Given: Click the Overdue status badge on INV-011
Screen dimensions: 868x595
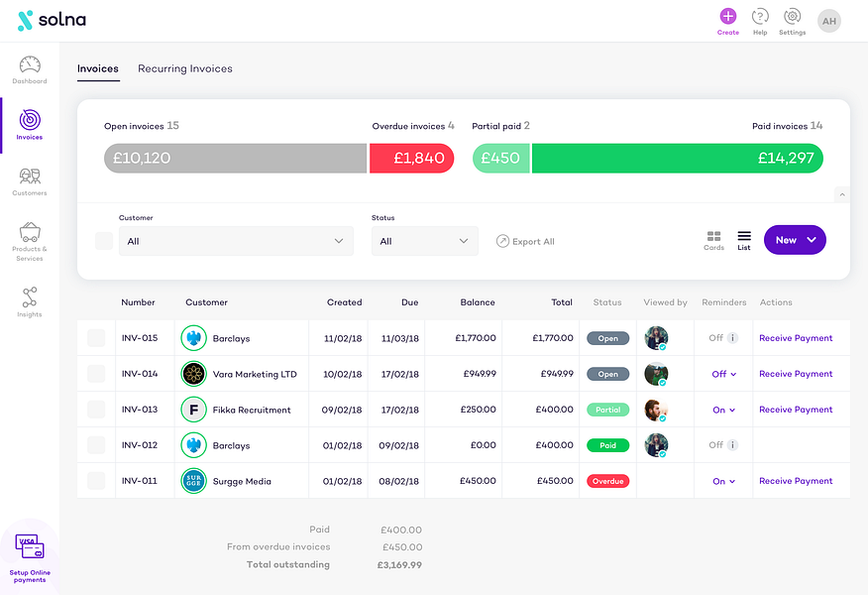Looking at the screenshot, I should point(607,481).
